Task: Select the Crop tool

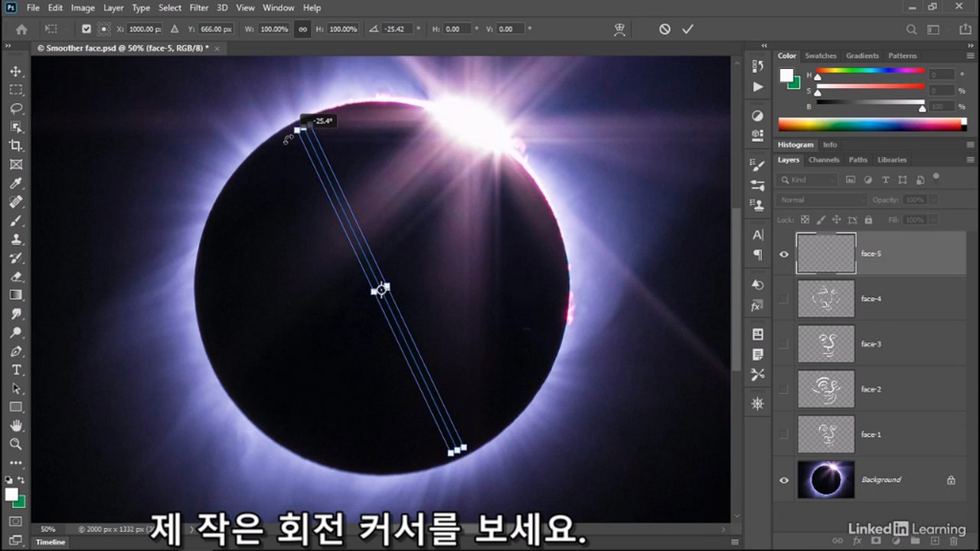Action: (x=15, y=145)
